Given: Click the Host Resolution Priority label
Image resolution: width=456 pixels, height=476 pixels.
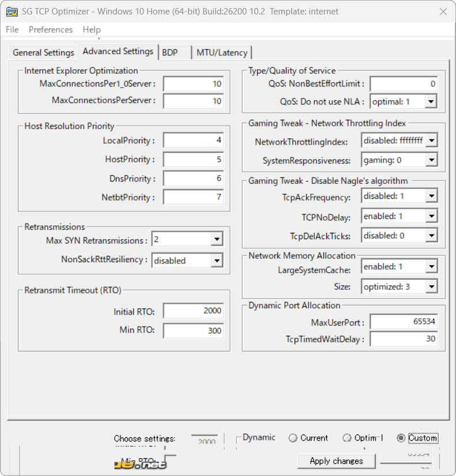Looking at the screenshot, I should (69, 126).
